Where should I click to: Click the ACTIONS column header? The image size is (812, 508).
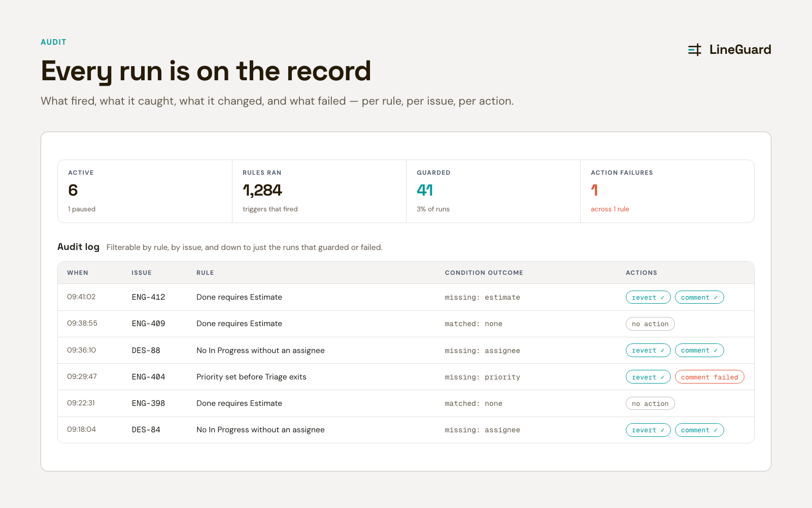(641, 273)
